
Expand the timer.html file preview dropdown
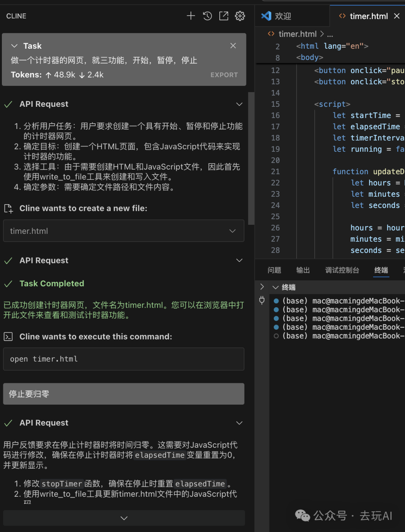pos(232,231)
